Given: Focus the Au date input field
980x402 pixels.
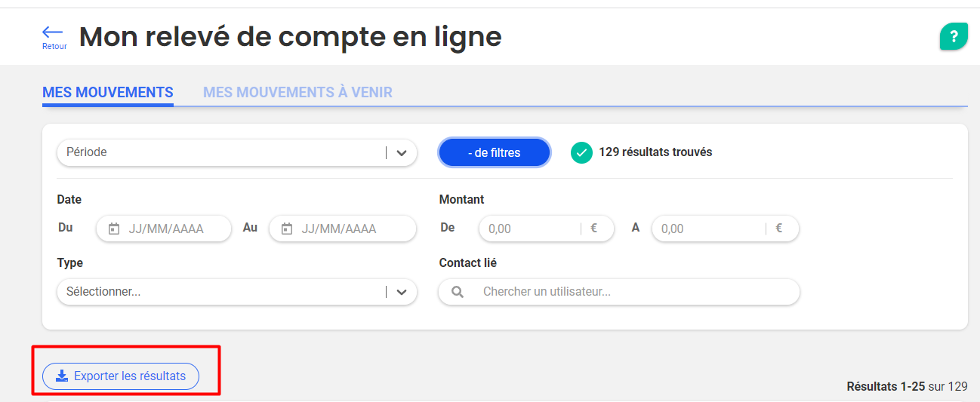Looking at the screenshot, I should click(x=343, y=229).
